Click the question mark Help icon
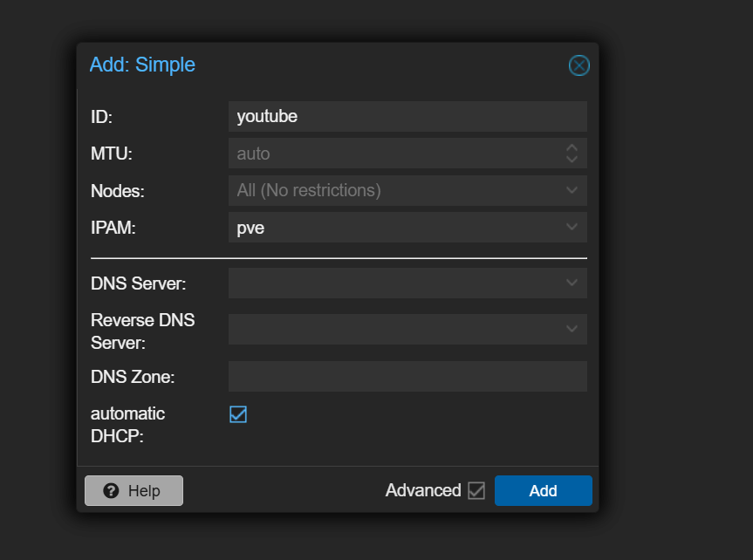Screen dimensions: 753x560 [111, 491]
